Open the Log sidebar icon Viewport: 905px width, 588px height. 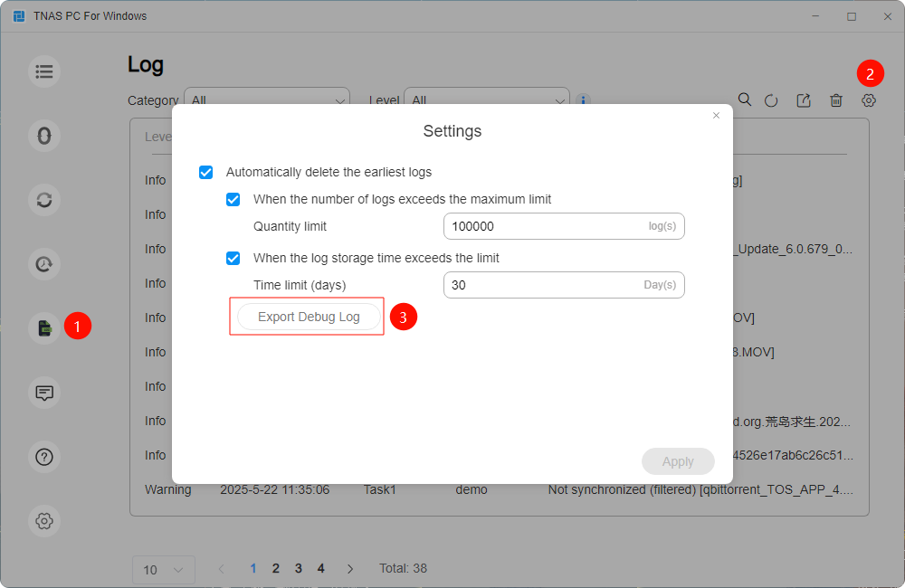pyautogui.click(x=44, y=328)
